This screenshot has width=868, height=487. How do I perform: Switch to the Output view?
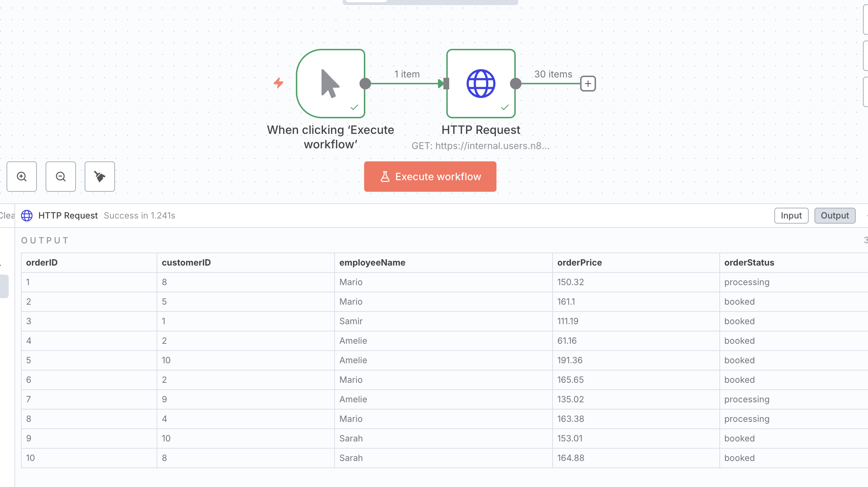[835, 216]
